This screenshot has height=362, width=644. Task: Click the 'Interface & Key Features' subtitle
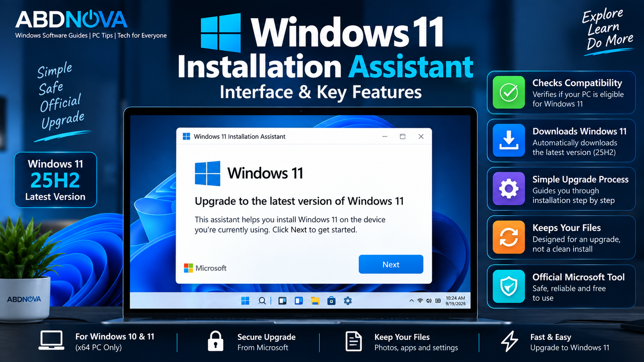click(321, 92)
